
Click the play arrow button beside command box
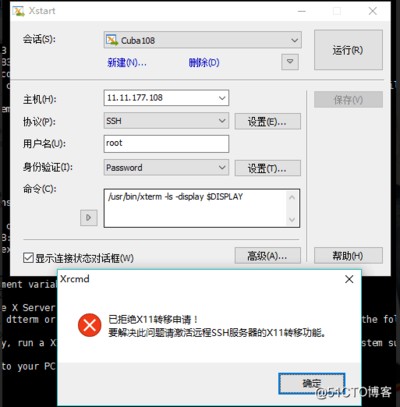(x=89, y=218)
